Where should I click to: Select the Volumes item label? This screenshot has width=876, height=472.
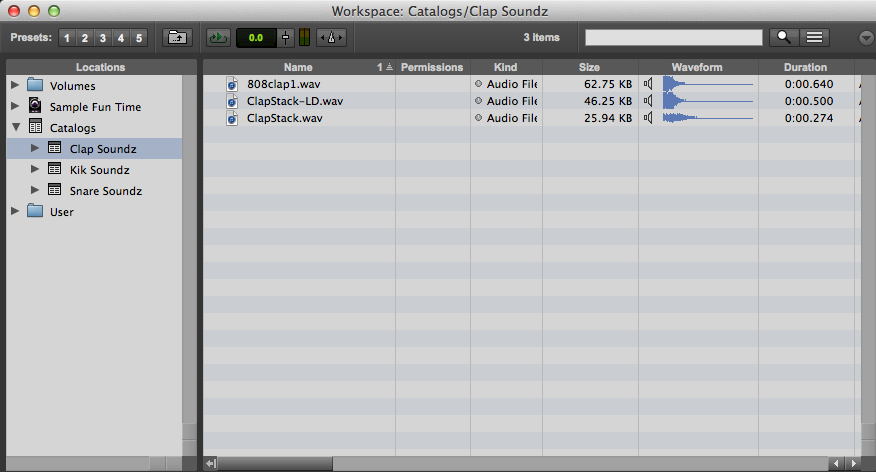click(x=73, y=86)
